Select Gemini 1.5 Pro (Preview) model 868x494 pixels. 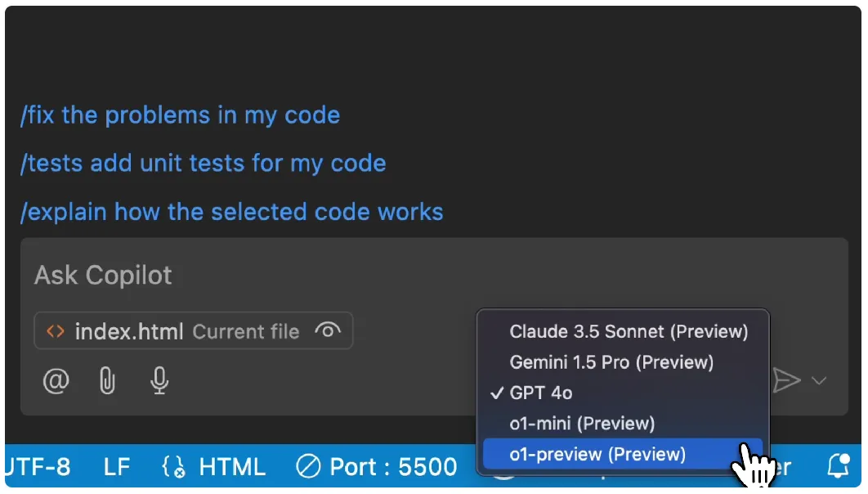click(623, 362)
